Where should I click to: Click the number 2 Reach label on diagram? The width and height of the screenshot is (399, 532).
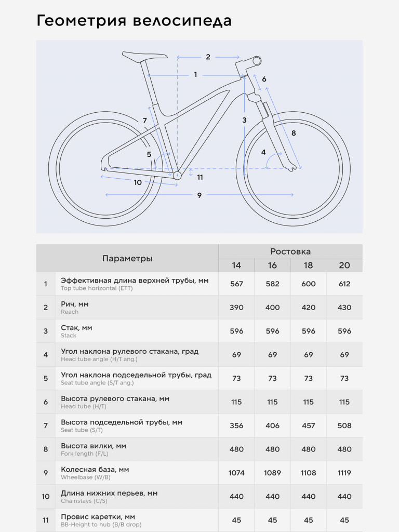(x=208, y=57)
